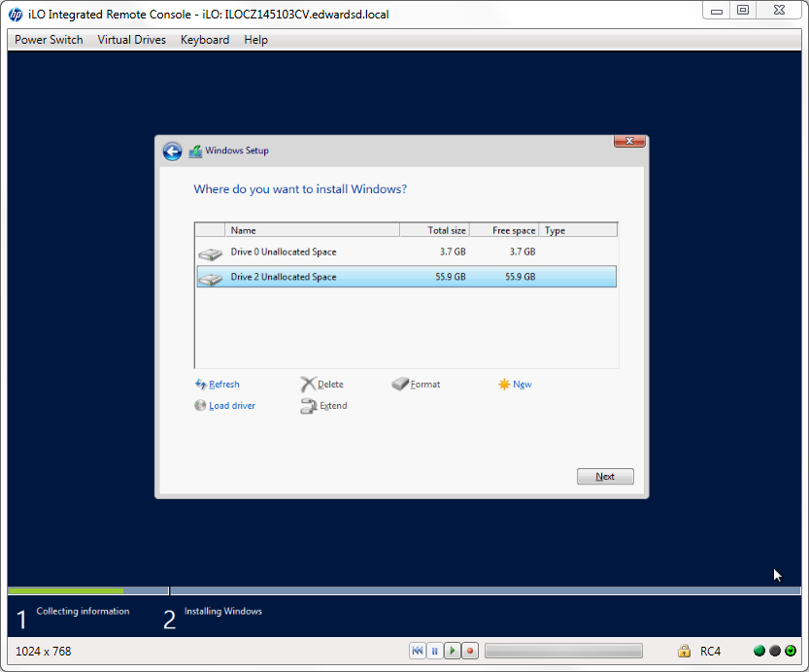This screenshot has width=809, height=672.
Task: Click the yellow New partition star icon
Action: pos(504,384)
